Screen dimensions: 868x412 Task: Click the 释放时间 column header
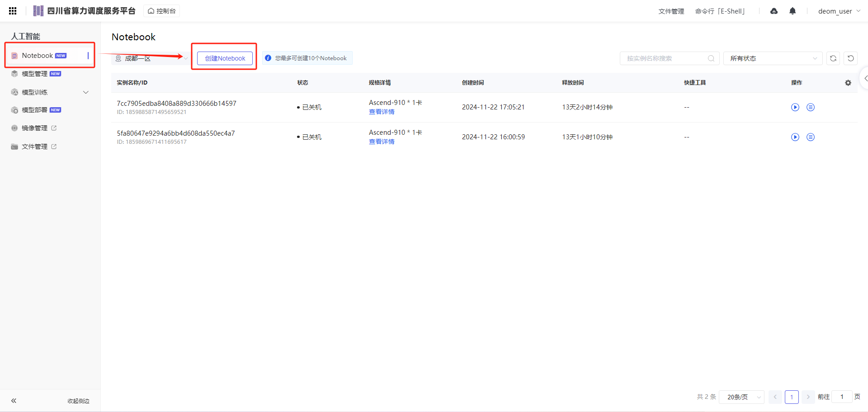573,83
